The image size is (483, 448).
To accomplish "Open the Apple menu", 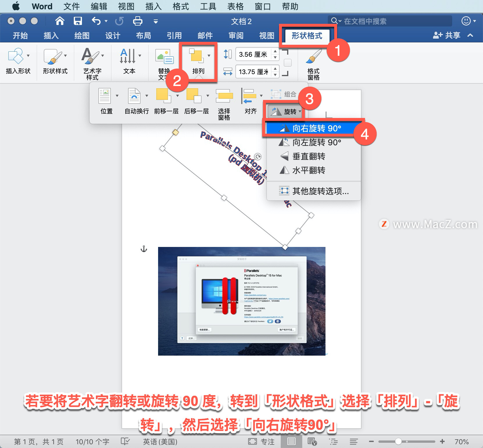I will point(16,6).
